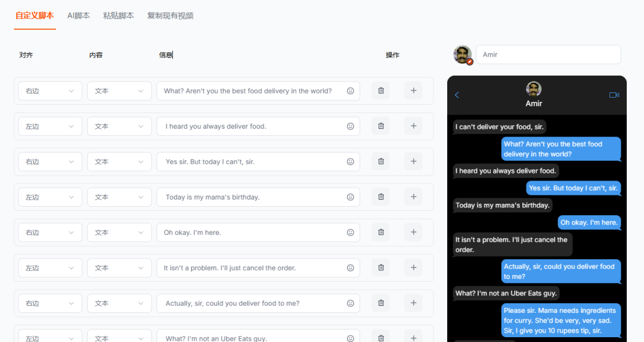
Task: Open emoji picker for 'It isn't a problem'
Action: pos(351,268)
